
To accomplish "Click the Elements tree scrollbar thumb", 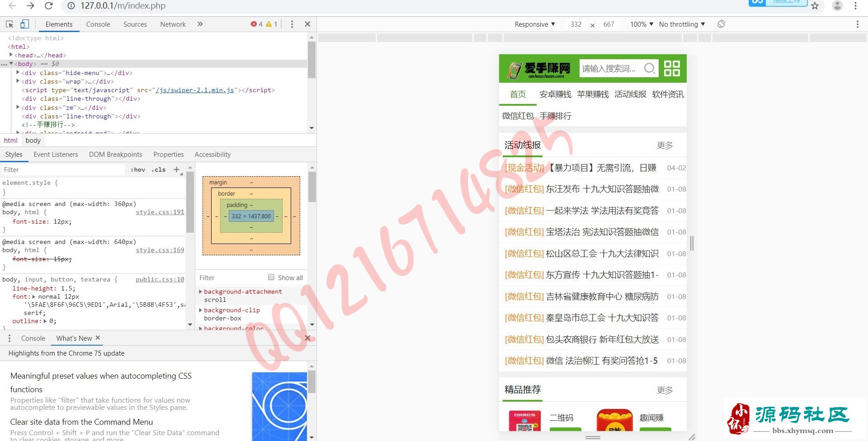I will (x=311, y=60).
